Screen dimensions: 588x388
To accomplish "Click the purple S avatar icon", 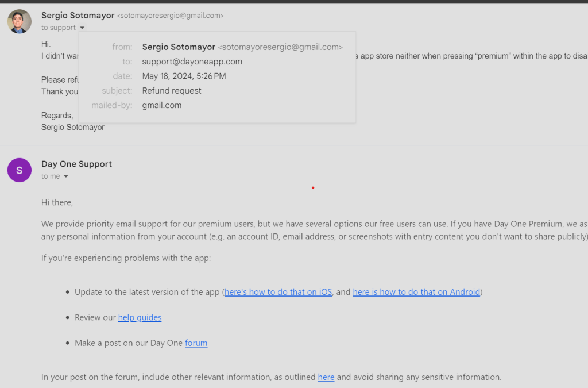I will [x=20, y=170].
